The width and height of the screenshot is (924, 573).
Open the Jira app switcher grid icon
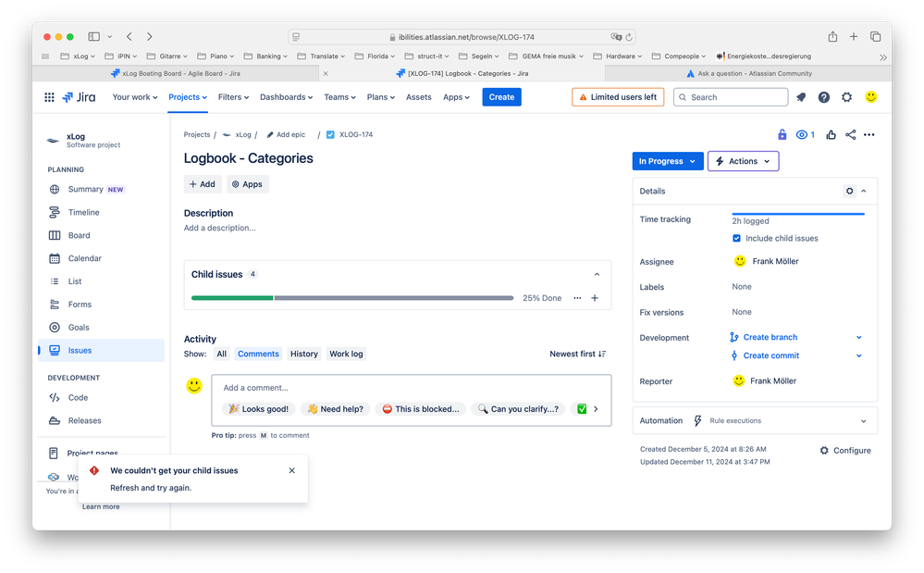[50, 97]
